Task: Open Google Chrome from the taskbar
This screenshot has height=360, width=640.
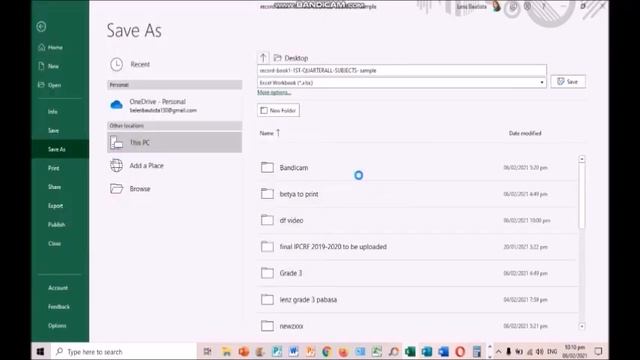Action: 327,351
